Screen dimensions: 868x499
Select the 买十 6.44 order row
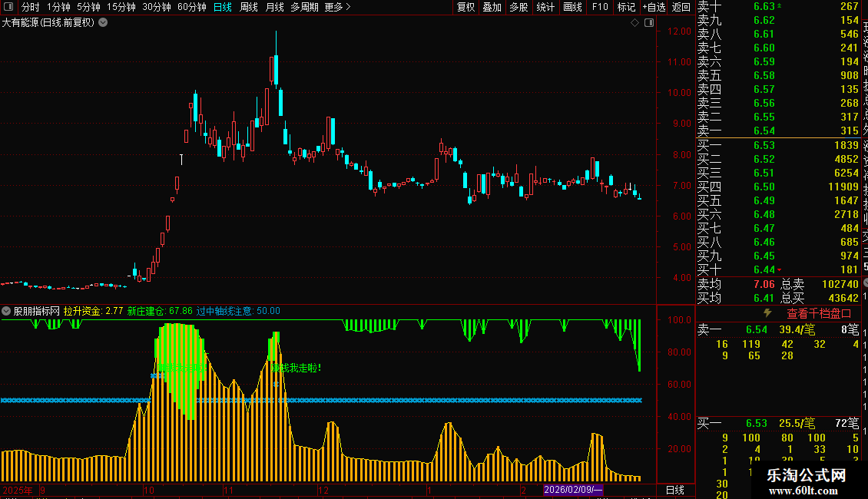pos(778,269)
